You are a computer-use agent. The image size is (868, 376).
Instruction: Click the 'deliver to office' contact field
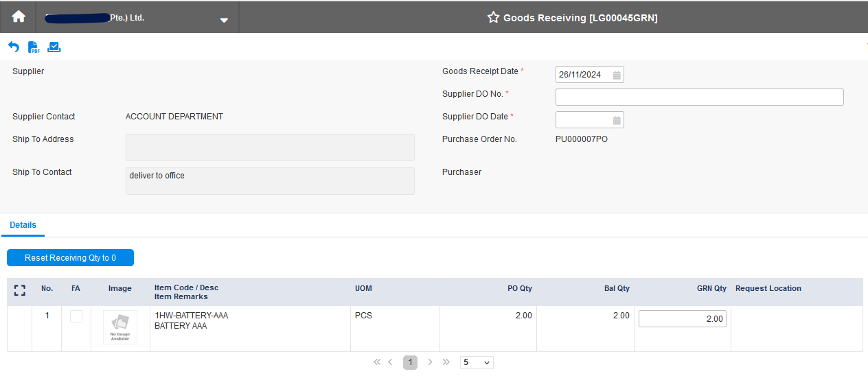(270, 181)
